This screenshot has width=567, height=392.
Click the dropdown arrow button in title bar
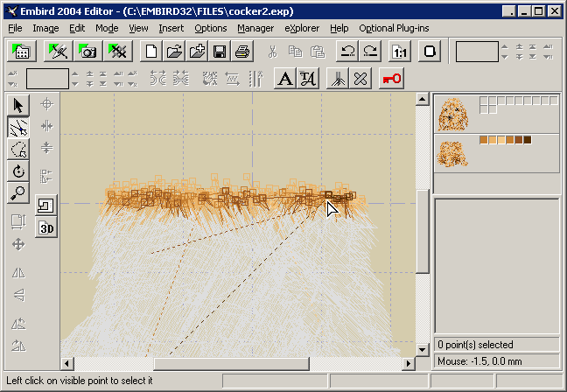coord(509,11)
